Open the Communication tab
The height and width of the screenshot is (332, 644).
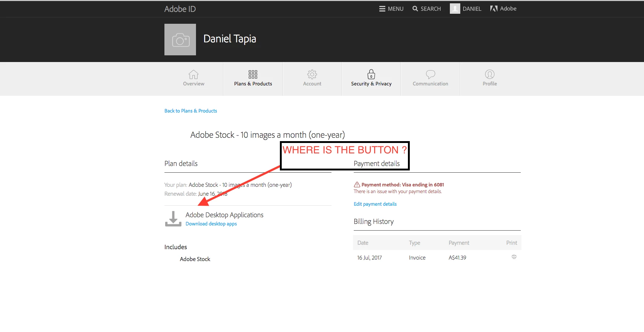(x=431, y=79)
